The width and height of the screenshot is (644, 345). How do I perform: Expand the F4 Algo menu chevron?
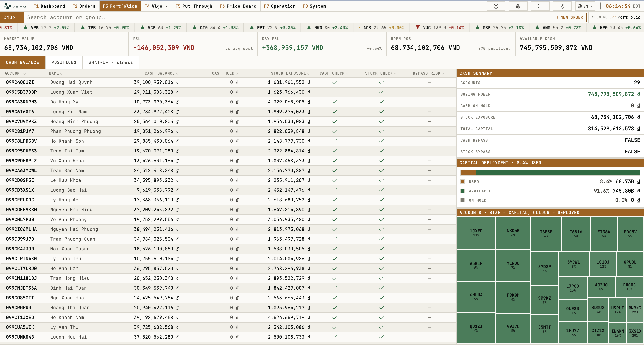tap(167, 6)
